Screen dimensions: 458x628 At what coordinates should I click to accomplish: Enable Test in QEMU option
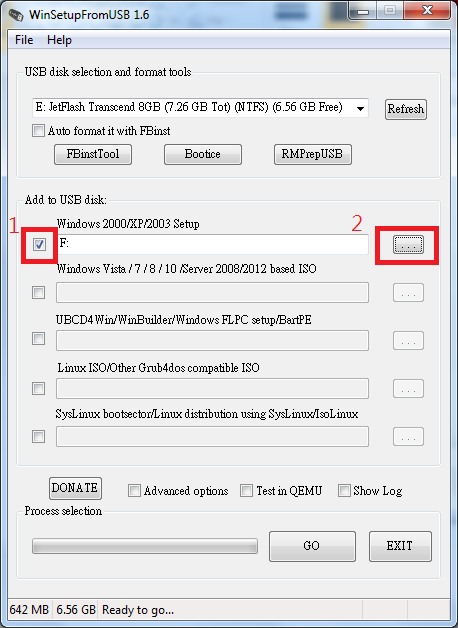[246, 491]
